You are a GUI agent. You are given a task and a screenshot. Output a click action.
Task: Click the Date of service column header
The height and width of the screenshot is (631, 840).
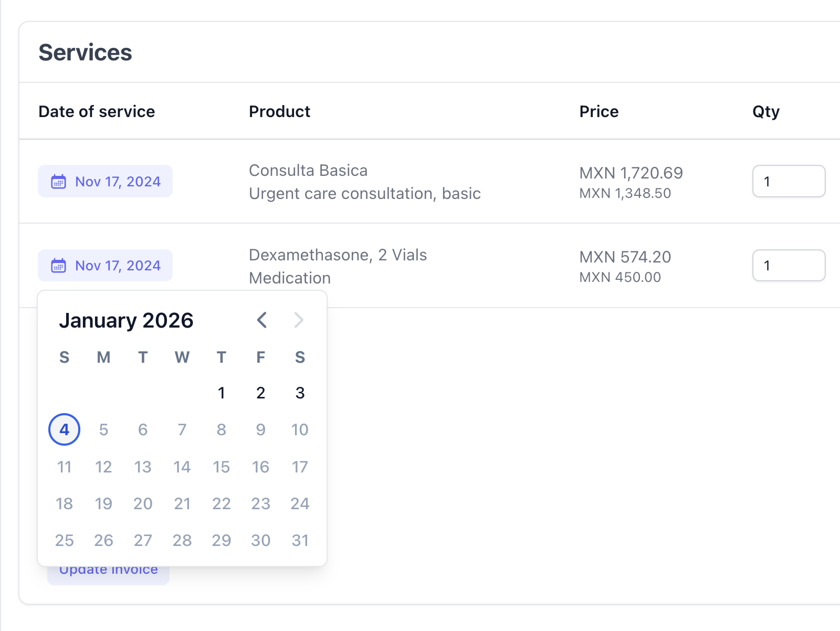pyautogui.click(x=97, y=111)
